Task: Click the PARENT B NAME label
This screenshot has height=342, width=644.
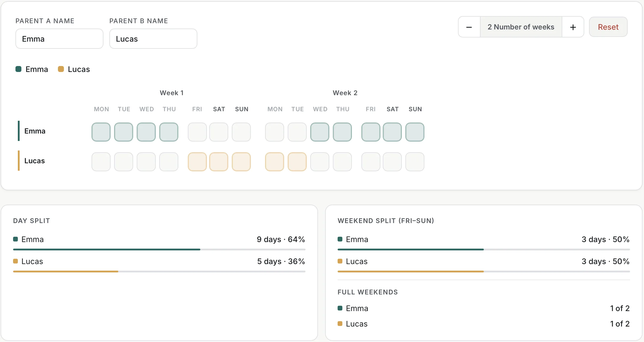Action: (138, 21)
